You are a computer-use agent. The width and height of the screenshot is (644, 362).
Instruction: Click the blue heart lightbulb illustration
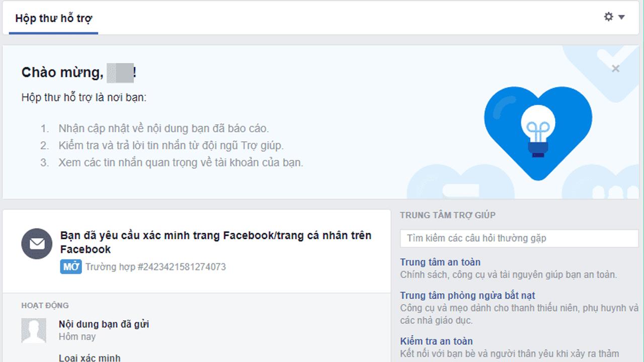(538, 133)
